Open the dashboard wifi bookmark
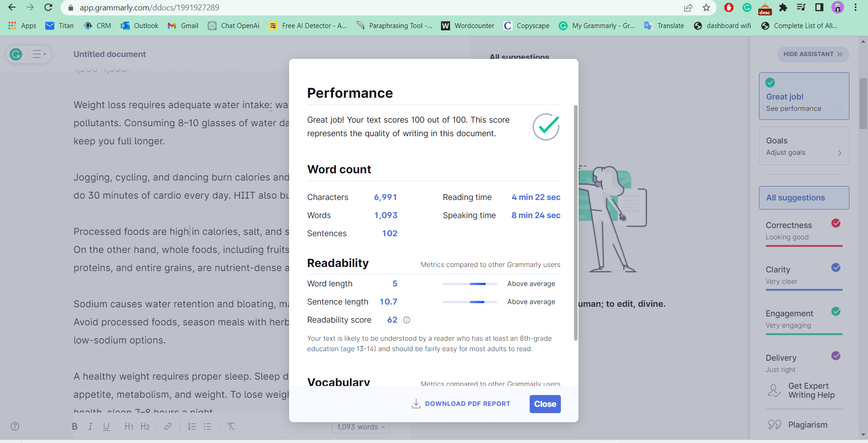 [722, 26]
